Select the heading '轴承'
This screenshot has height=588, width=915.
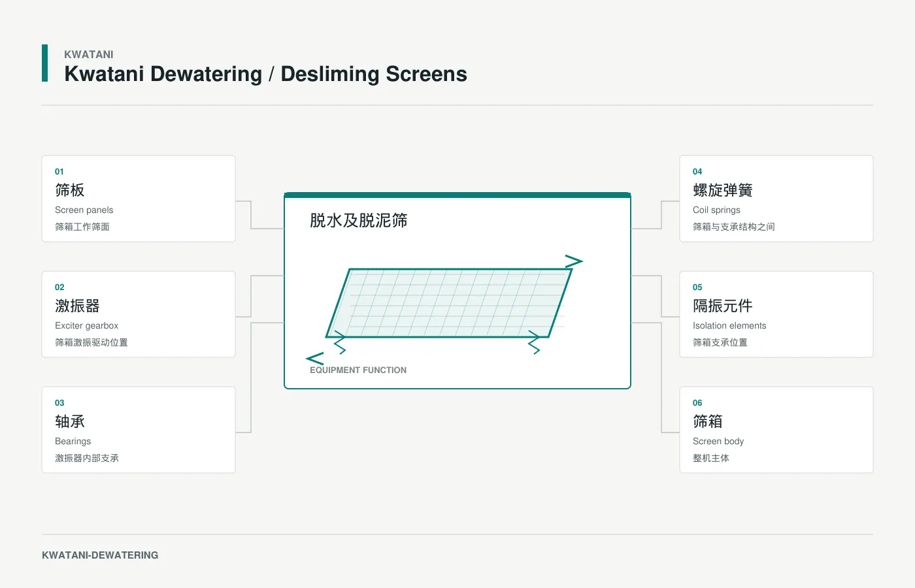coord(70,421)
